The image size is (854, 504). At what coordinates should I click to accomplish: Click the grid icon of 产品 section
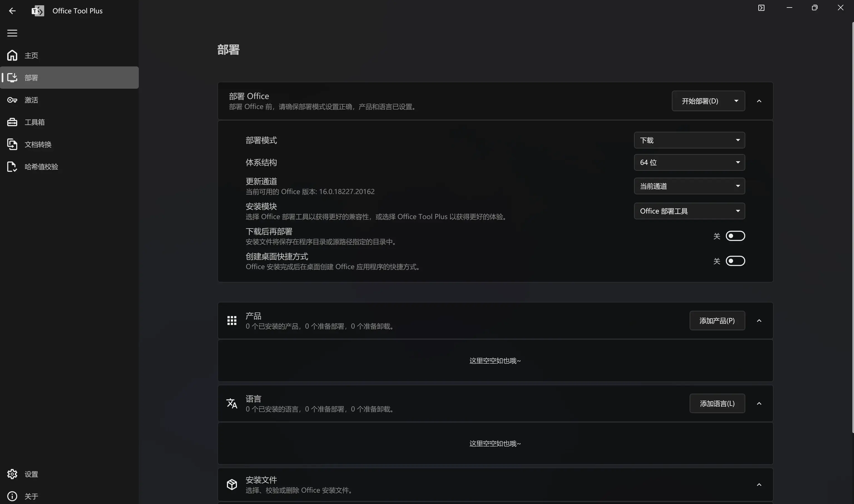click(232, 320)
